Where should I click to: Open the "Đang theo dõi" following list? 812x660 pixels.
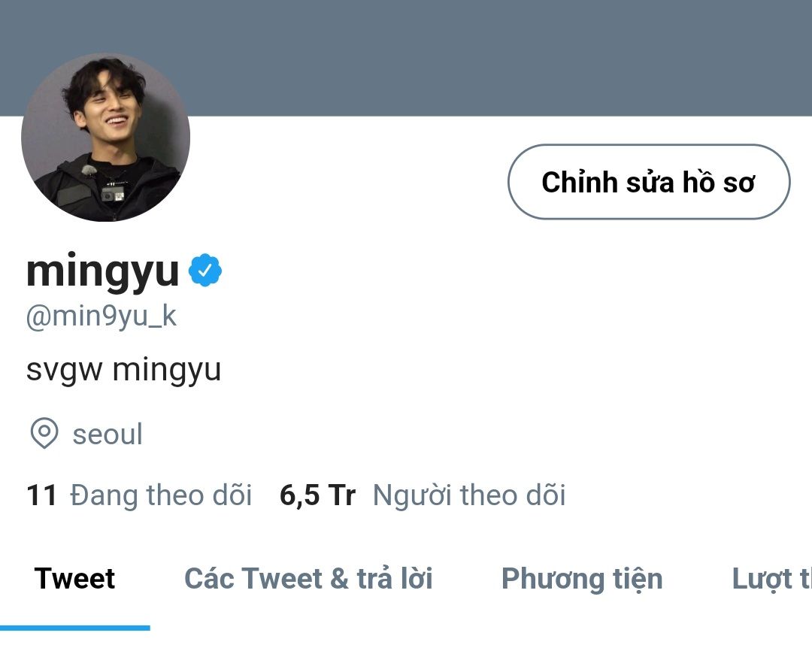click(x=161, y=495)
